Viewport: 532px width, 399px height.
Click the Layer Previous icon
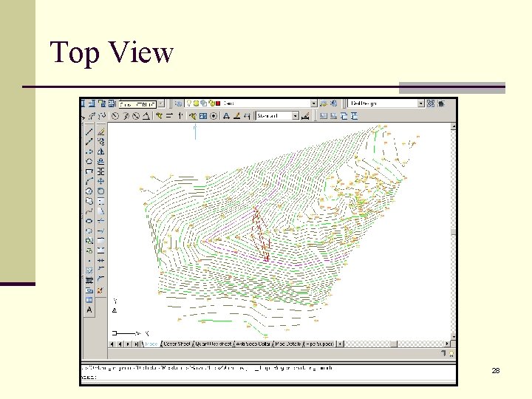pyautogui.click(x=333, y=103)
